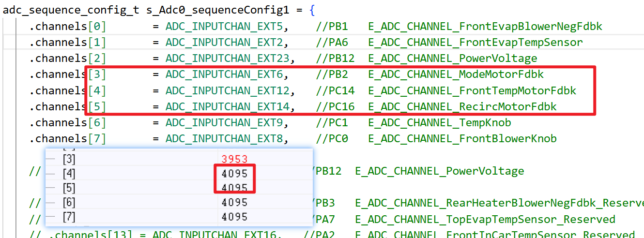Click the E_ADC_CHANNEL_FrontBlowerKnob comment
Image resolution: width=644 pixels, height=238 pixels.
[x=462, y=138]
